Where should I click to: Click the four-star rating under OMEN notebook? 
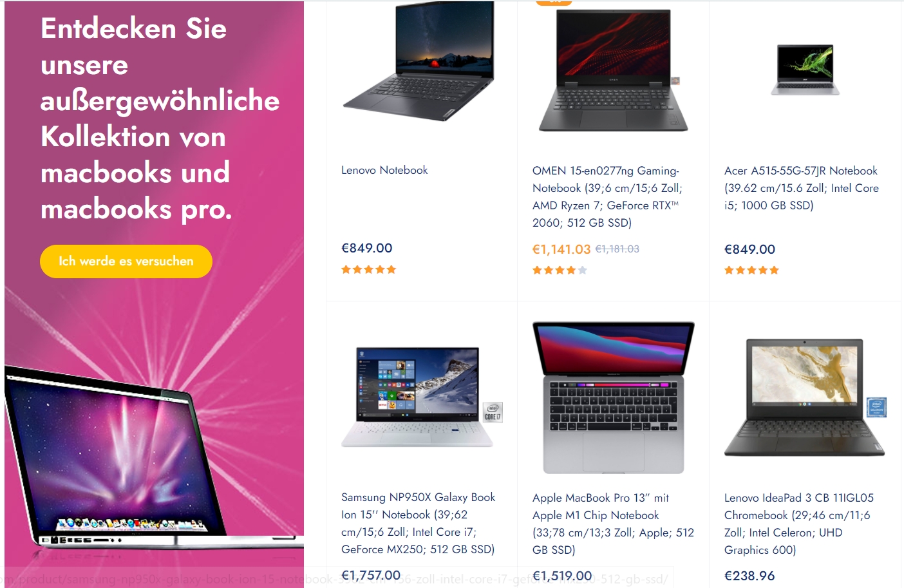(560, 270)
